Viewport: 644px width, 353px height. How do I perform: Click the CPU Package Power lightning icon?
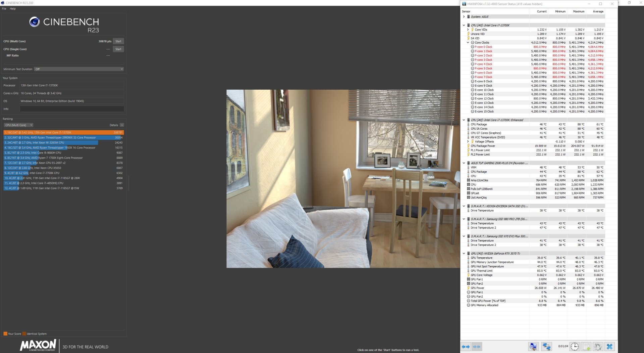point(468,146)
